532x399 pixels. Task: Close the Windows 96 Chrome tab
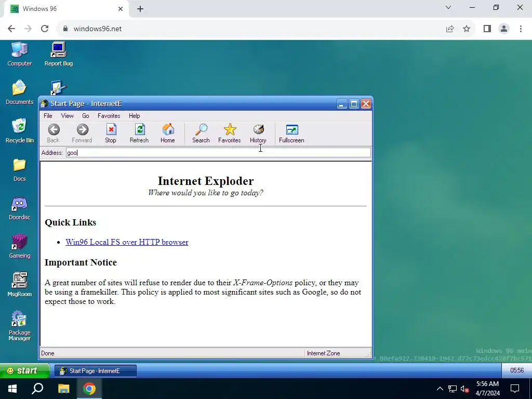(x=121, y=9)
